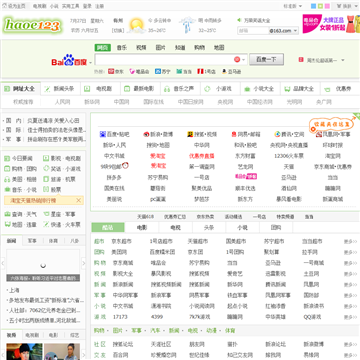
Task: Open the 音乐之声 navigation tab
Action: 180,89
